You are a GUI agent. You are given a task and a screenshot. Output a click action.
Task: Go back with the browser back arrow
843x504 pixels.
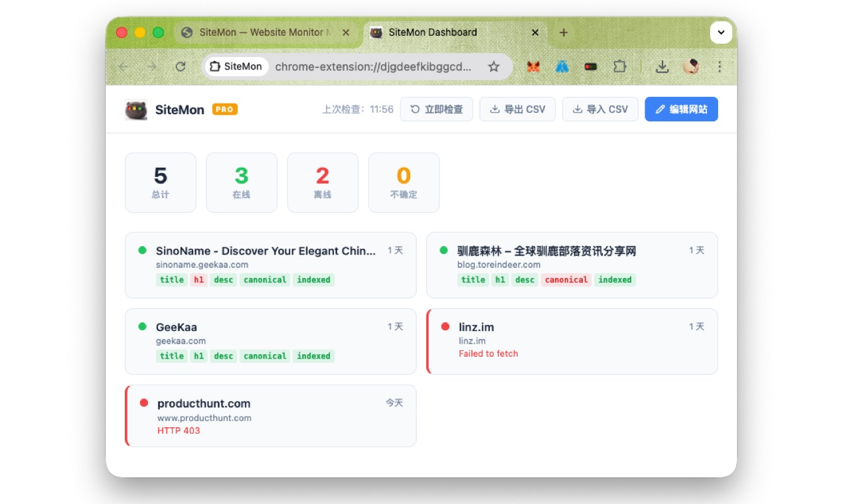(123, 67)
